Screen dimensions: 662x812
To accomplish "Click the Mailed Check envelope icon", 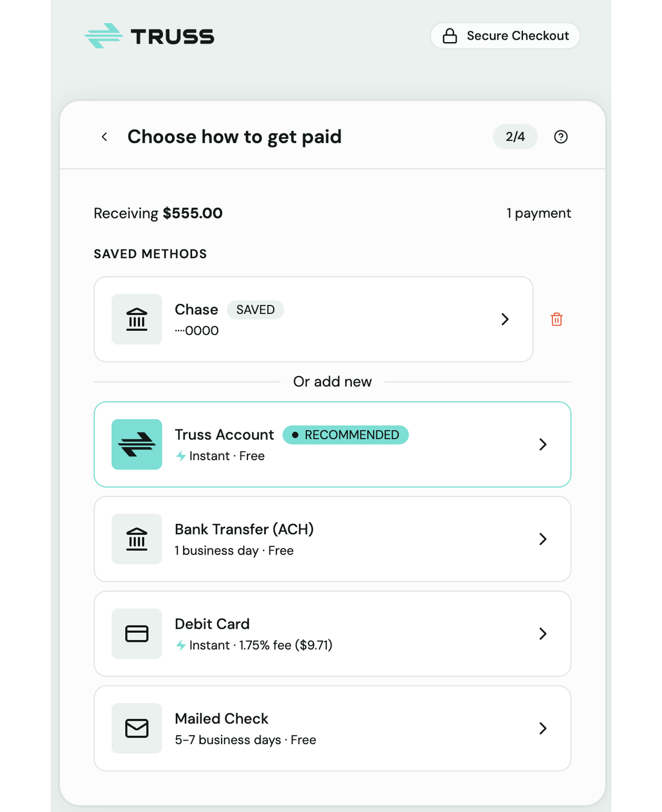I will coord(137,728).
